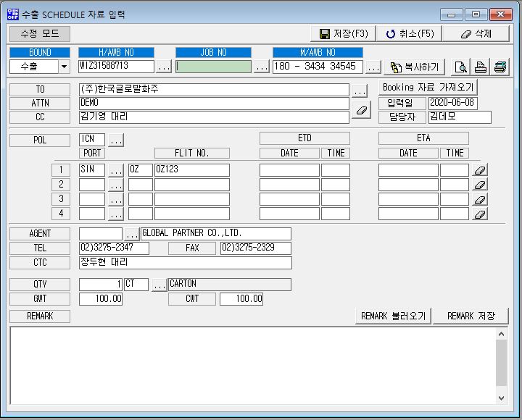
Task: Click the CARTON unit description field
Action: [x=230, y=285]
